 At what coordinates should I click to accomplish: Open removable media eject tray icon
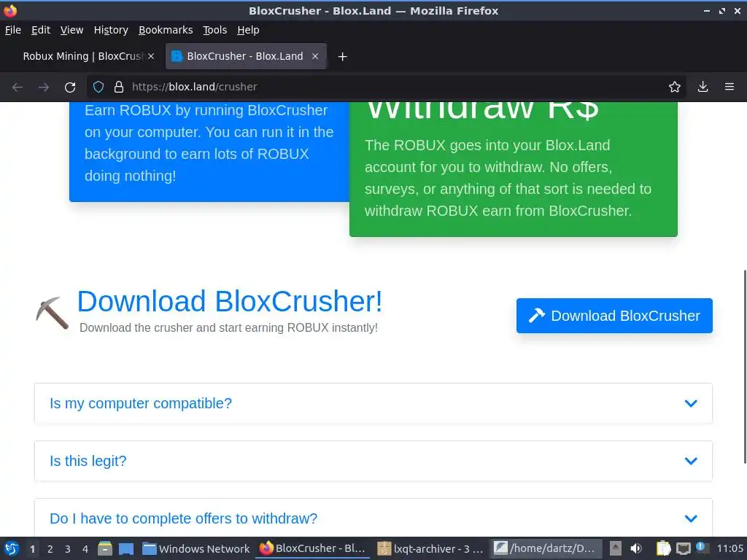[x=616, y=548]
